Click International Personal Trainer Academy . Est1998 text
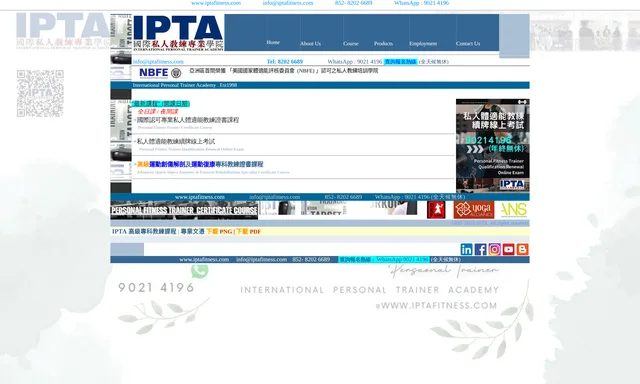 tap(184, 85)
